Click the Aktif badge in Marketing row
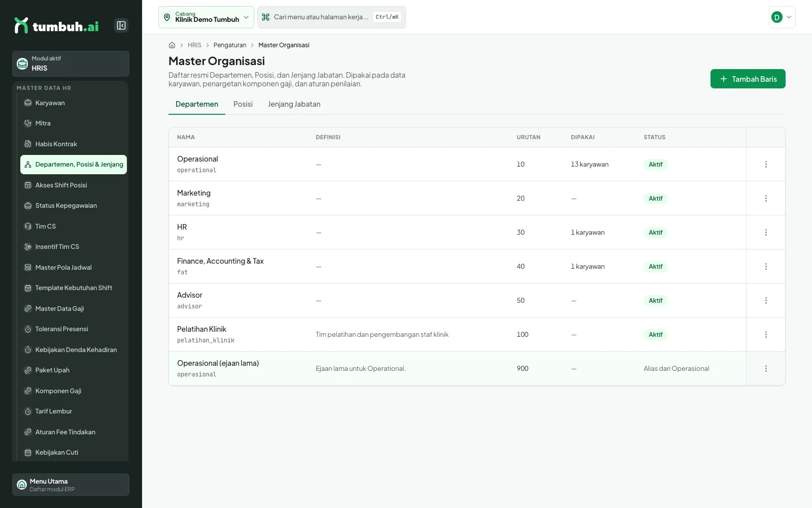This screenshot has width=812, height=508. tap(656, 199)
